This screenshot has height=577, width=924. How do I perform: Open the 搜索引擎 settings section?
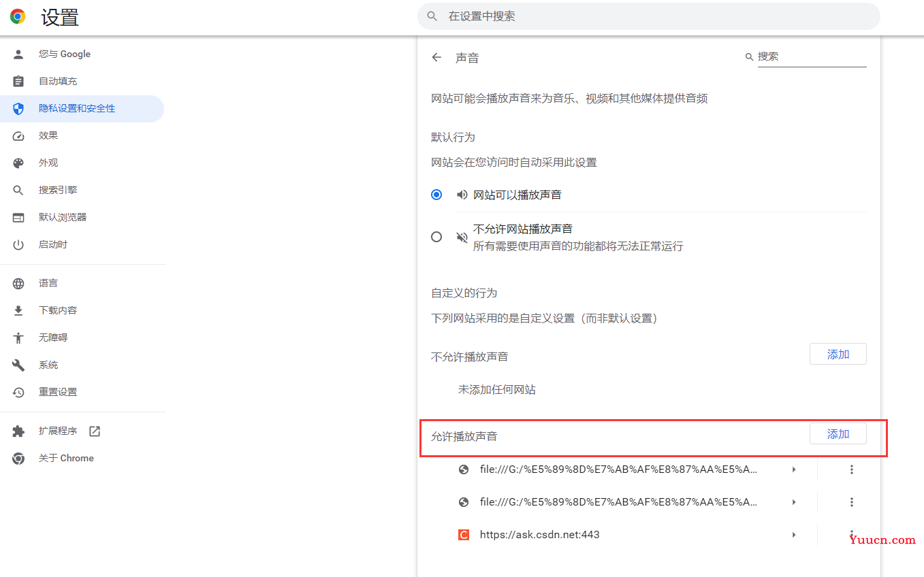[x=82, y=190]
